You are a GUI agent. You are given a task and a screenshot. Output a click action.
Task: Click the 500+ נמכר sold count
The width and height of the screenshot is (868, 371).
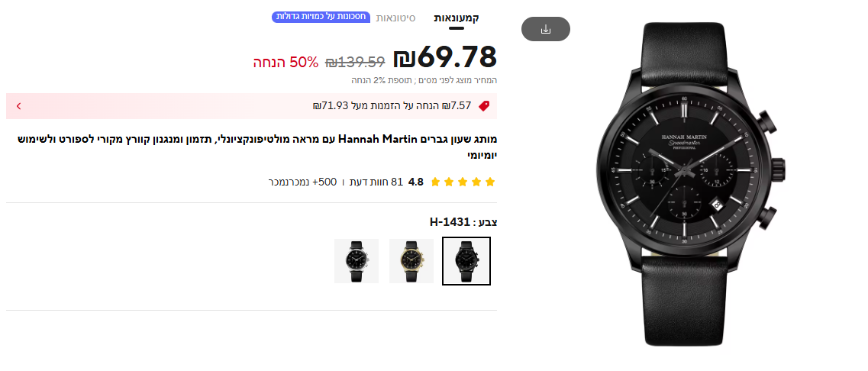pos(303,182)
